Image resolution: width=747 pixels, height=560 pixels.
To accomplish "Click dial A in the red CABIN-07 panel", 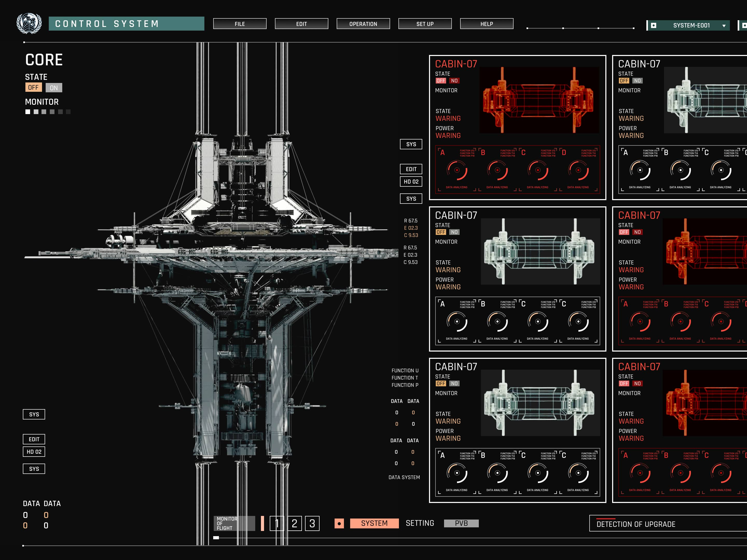I will click(457, 170).
